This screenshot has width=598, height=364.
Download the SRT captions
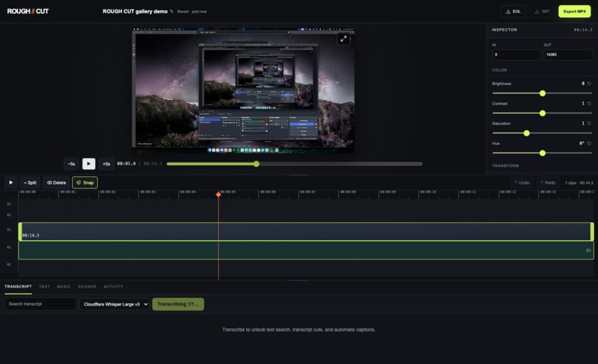click(x=542, y=11)
